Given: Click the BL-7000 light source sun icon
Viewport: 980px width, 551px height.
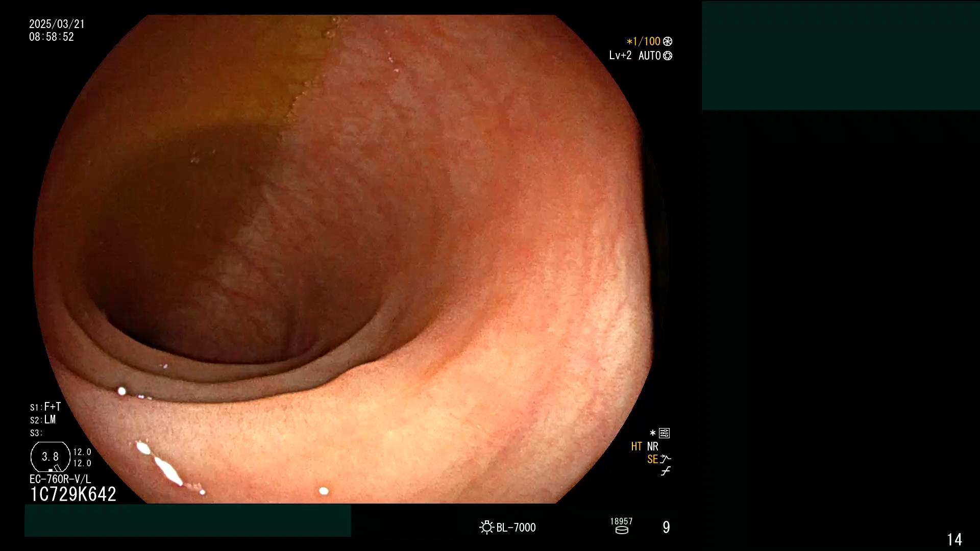Looking at the screenshot, I should click(486, 527).
